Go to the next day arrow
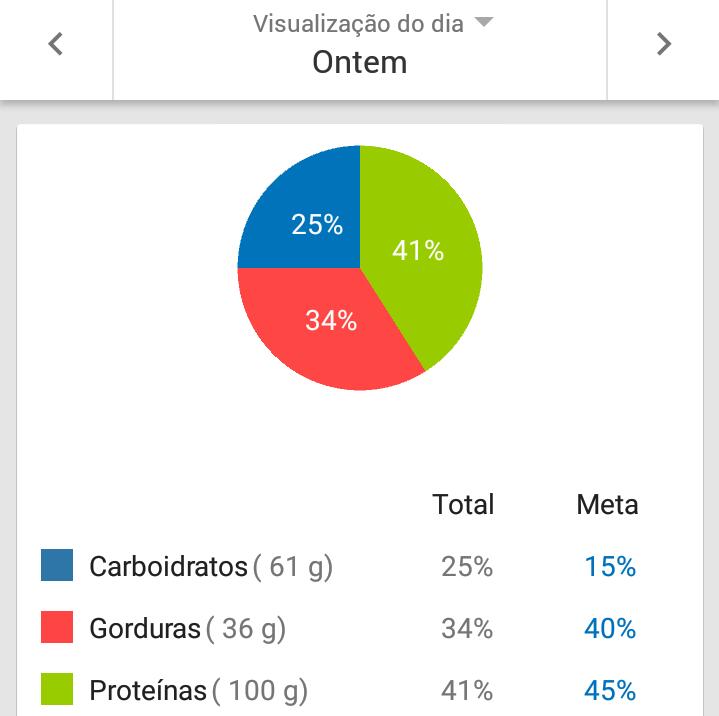The image size is (719, 716). [x=663, y=44]
